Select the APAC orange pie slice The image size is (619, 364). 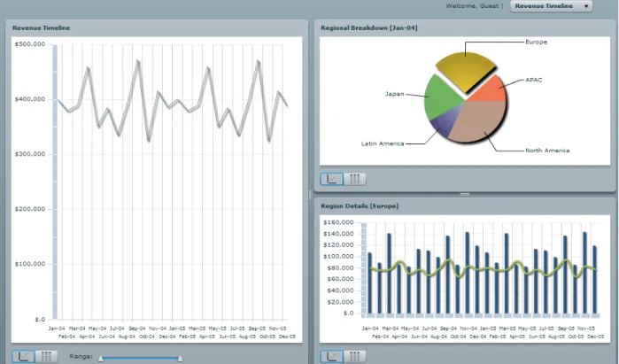click(490, 89)
